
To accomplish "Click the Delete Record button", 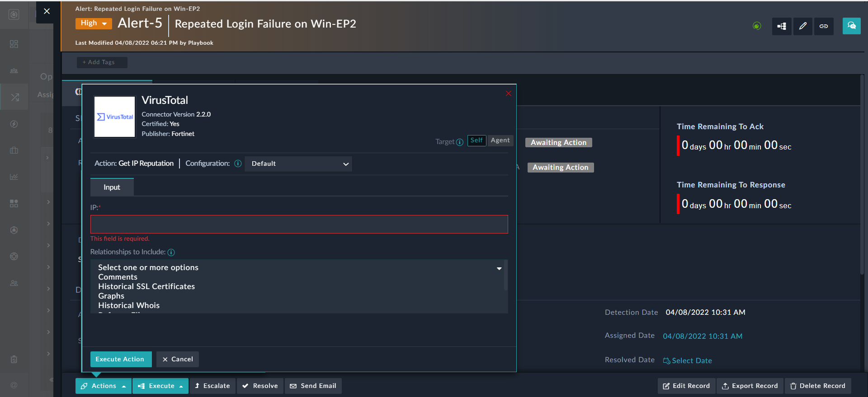I will (x=818, y=386).
